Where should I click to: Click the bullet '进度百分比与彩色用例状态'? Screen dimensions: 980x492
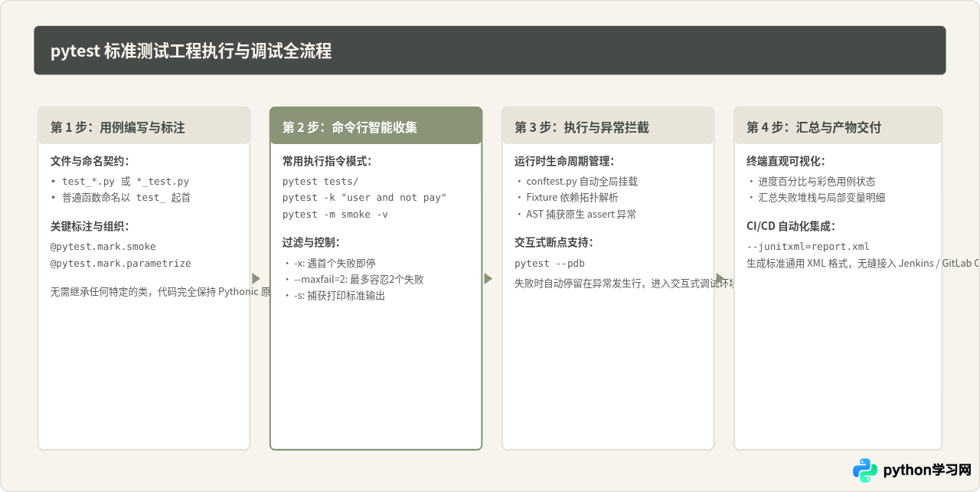[x=811, y=182]
